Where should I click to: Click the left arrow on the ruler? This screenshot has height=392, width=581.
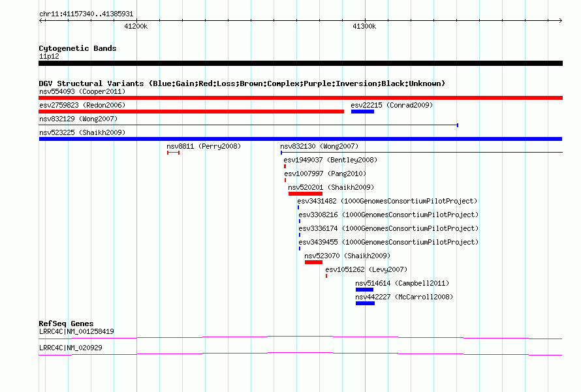tap(41, 20)
